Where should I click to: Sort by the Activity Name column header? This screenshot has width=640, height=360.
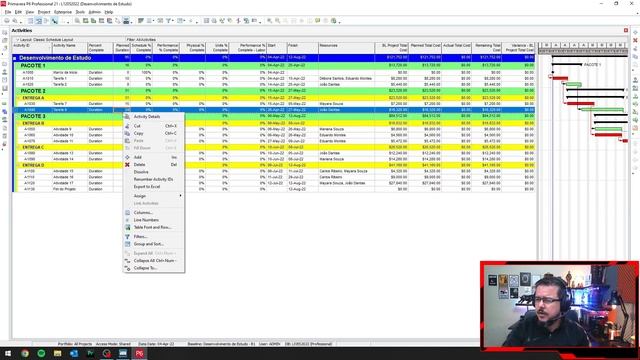click(x=70, y=48)
